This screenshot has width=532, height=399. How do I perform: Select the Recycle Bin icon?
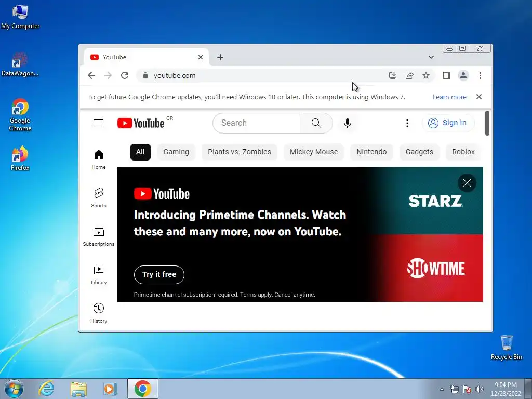coord(507,347)
